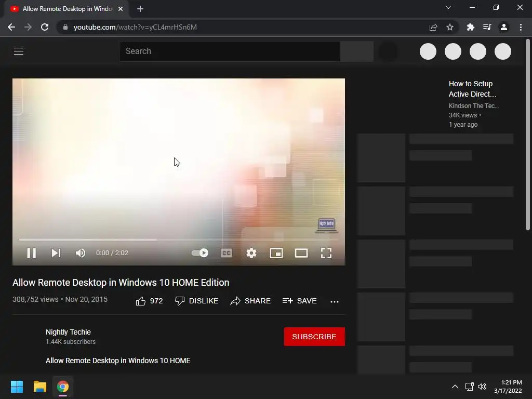Open the media controls icon in Chrome
532x399 pixels.
pos(487,27)
